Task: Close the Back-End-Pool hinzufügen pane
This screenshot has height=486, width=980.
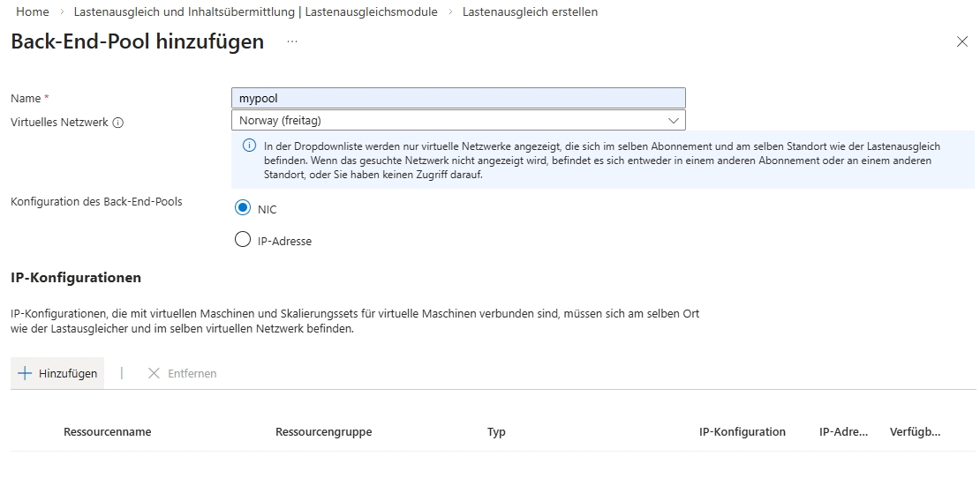Action: click(961, 42)
